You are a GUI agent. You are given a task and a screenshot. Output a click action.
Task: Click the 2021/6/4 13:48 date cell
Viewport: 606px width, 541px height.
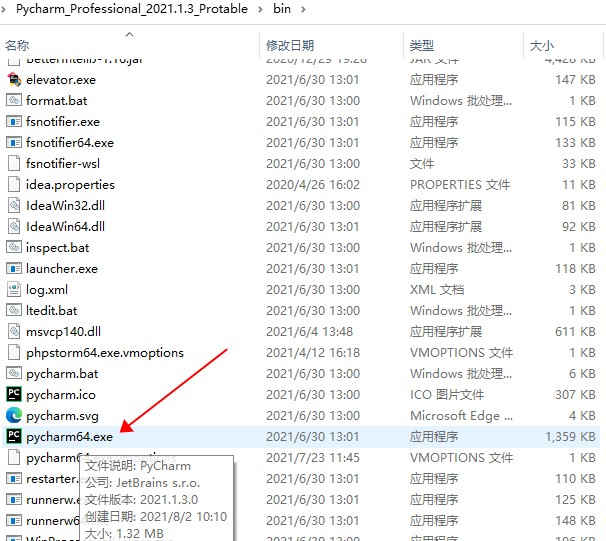(309, 332)
